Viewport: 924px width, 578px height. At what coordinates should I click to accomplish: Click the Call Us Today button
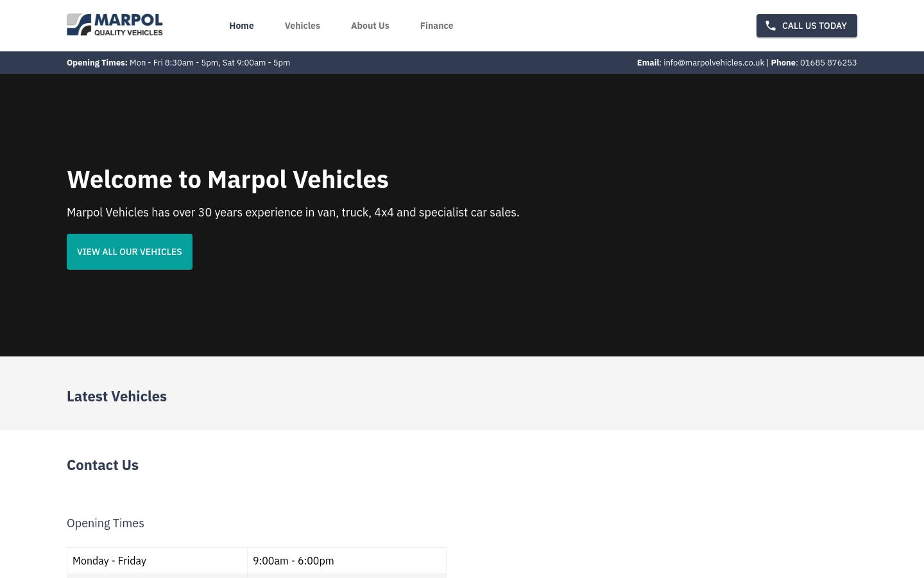click(807, 26)
